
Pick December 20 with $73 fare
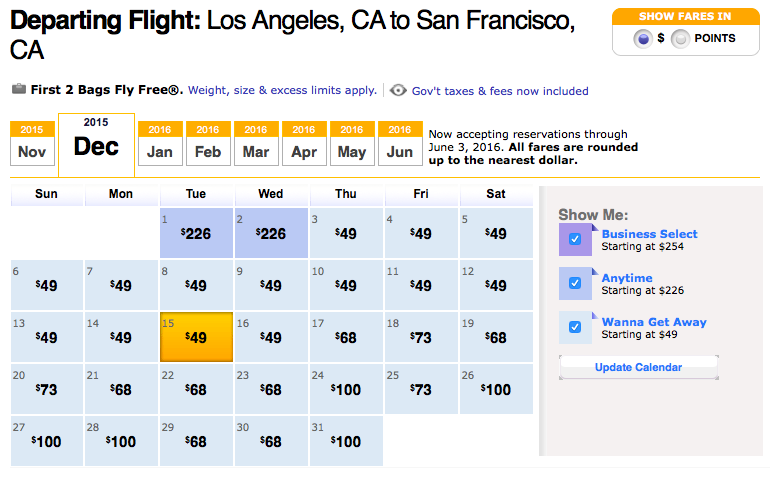[x=46, y=389]
